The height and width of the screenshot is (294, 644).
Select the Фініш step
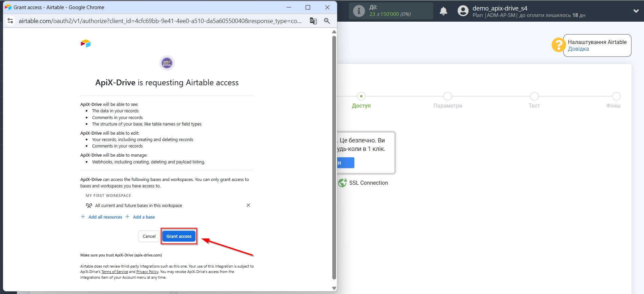coord(614,101)
